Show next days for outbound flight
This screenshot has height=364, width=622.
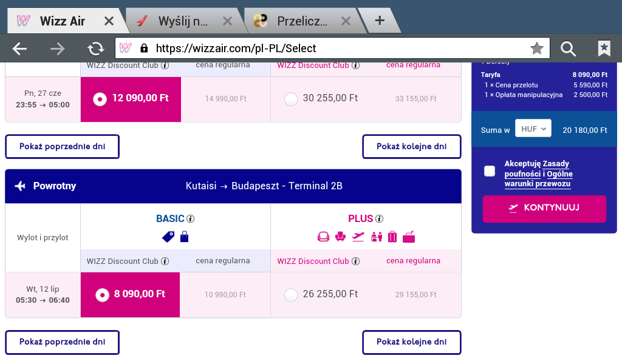(412, 147)
